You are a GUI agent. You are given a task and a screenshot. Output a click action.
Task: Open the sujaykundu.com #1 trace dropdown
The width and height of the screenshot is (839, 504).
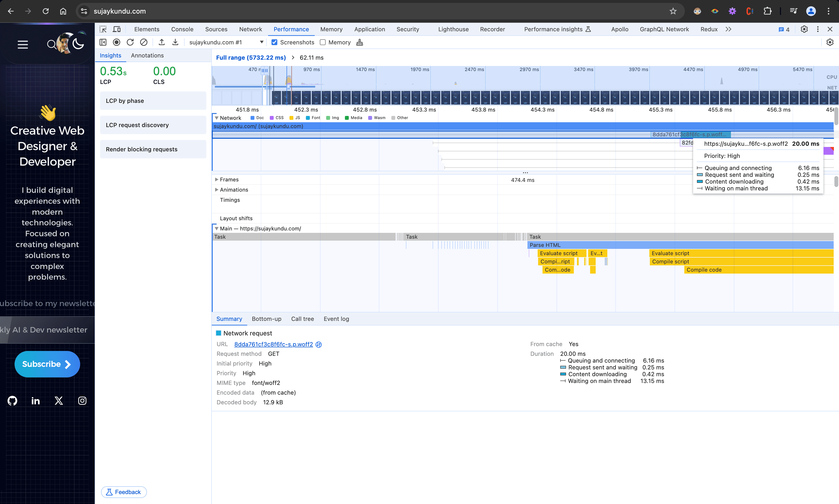click(262, 42)
